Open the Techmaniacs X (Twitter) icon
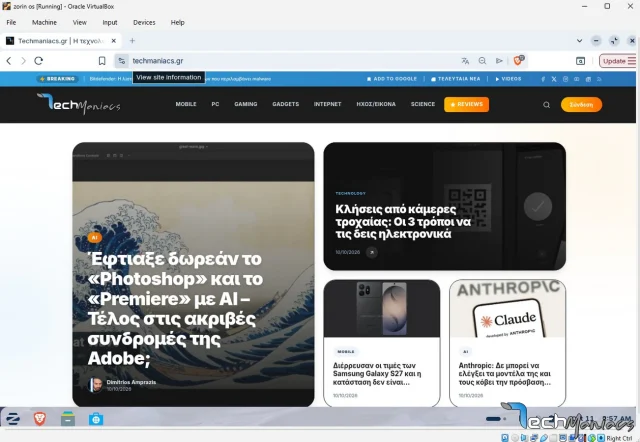Image resolution: width=640 pixels, height=442 pixels. (554, 79)
